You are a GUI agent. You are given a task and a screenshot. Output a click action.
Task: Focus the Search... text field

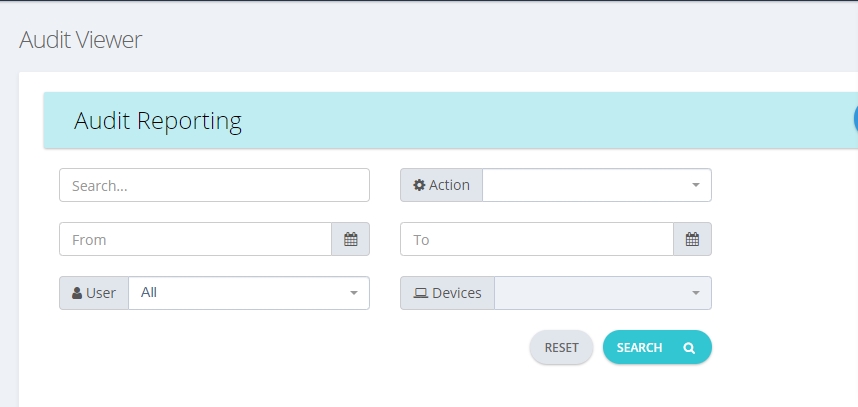coord(214,185)
